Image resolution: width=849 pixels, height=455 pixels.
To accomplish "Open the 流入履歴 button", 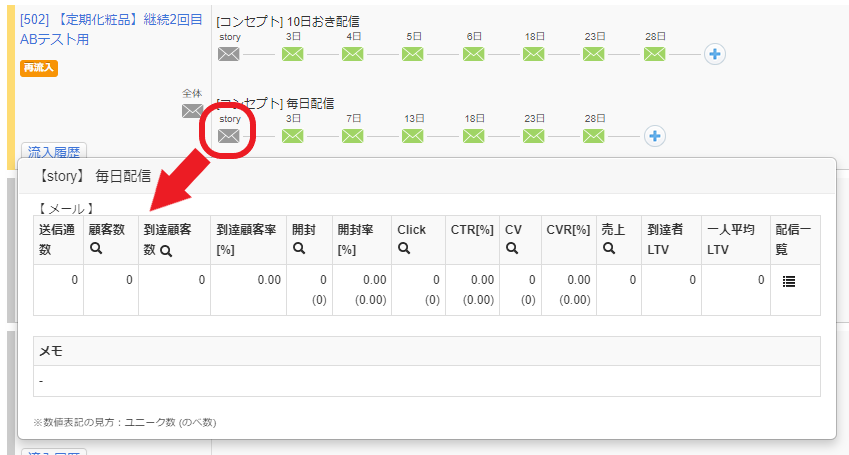I will (54, 153).
